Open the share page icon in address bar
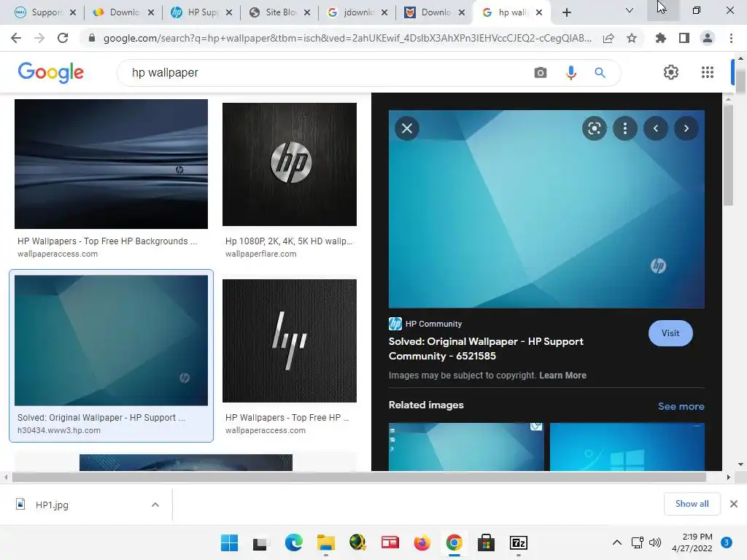This screenshot has width=747, height=560. (x=608, y=39)
